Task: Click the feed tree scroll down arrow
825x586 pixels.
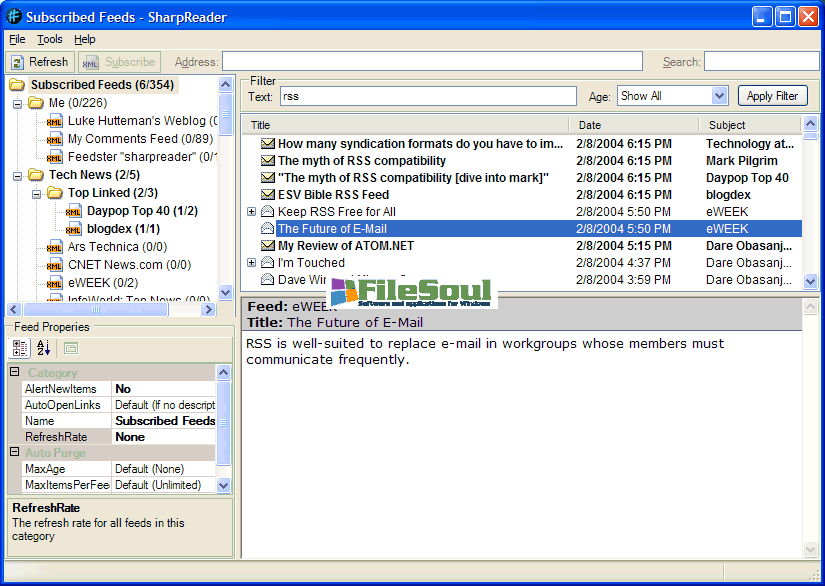Action: [x=225, y=292]
